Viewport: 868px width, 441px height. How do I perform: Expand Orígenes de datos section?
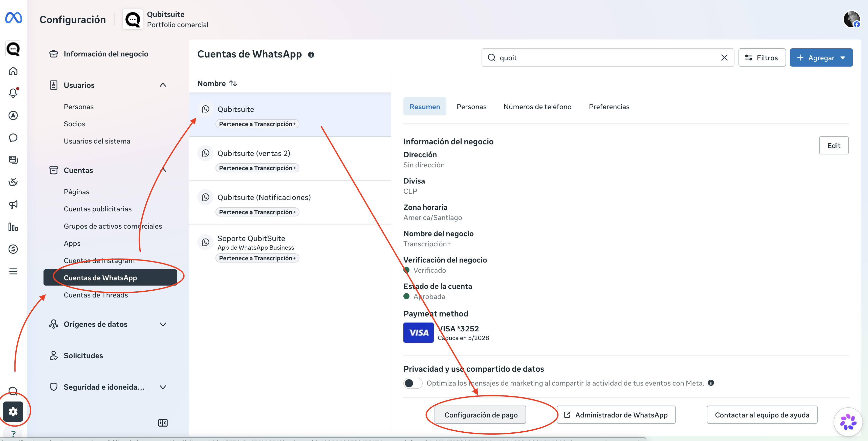[163, 324]
